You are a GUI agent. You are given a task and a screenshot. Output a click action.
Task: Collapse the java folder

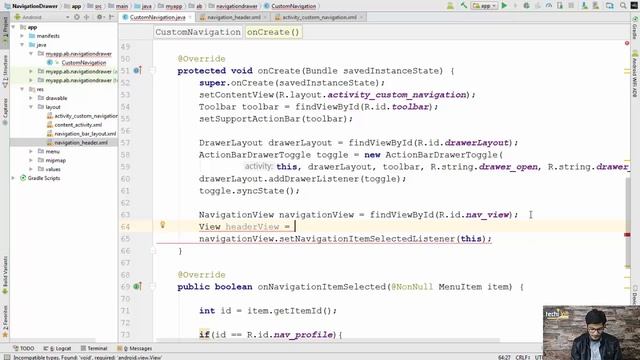[22, 45]
